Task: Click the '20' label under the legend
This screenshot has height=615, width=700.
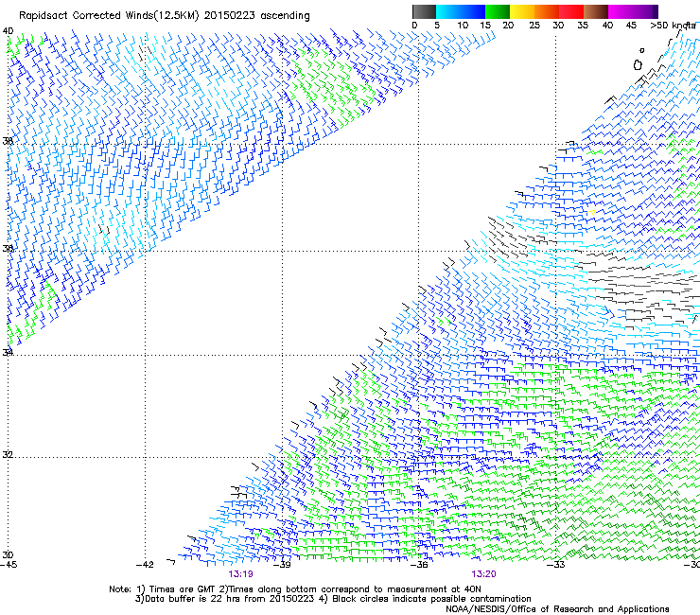Action: pos(508,26)
